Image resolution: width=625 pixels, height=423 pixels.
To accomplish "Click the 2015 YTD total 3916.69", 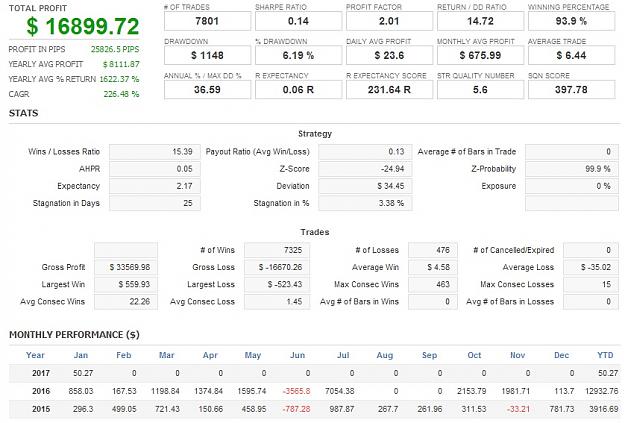I will 603,409.
